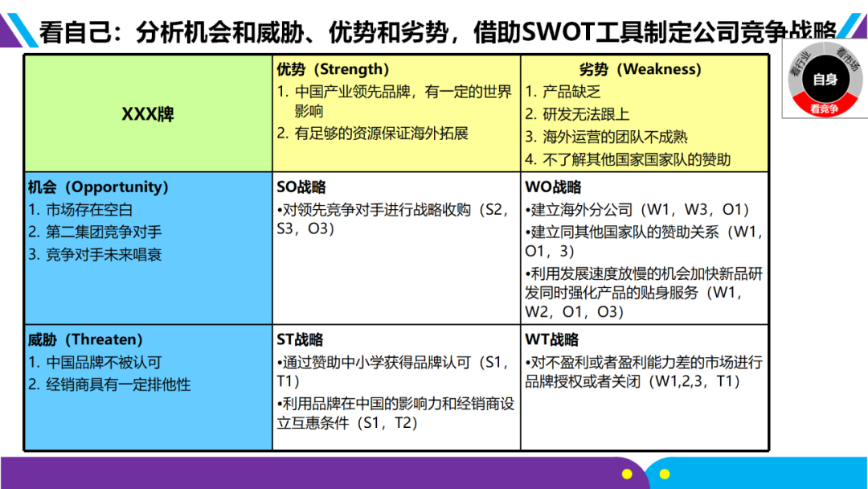The image size is (868, 489).
Task: Select weakness item 研发无法跟上
Action: [x=577, y=115]
